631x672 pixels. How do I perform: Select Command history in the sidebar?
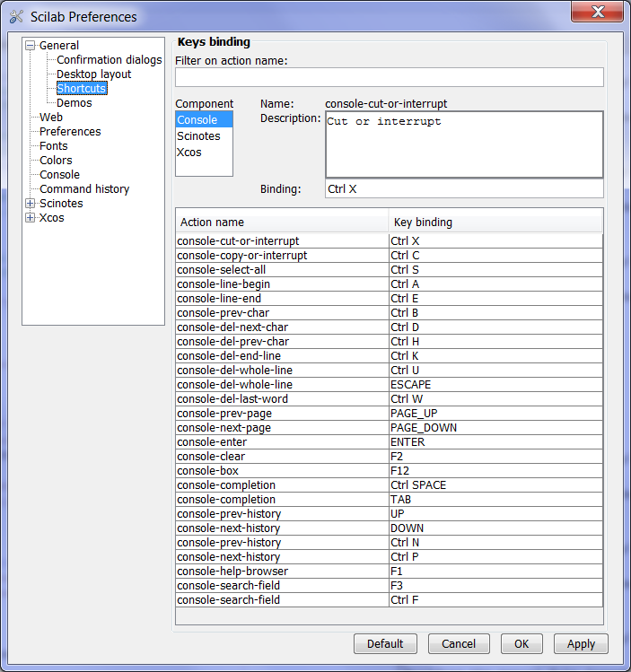coord(84,189)
